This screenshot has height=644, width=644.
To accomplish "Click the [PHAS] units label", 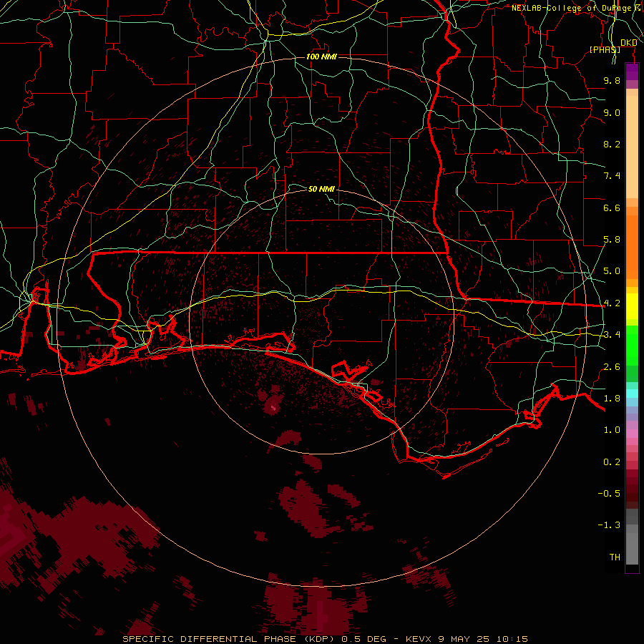I will tap(605, 49).
